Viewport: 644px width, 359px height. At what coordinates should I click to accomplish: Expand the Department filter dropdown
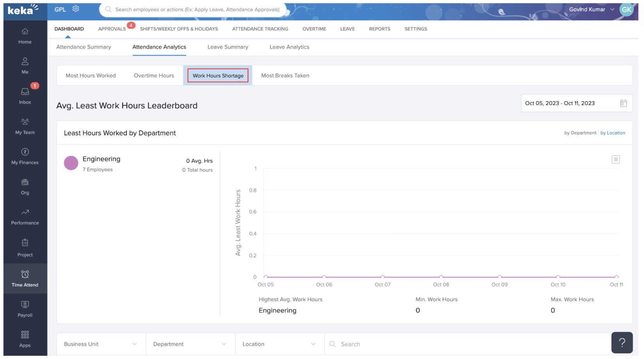(190, 344)
